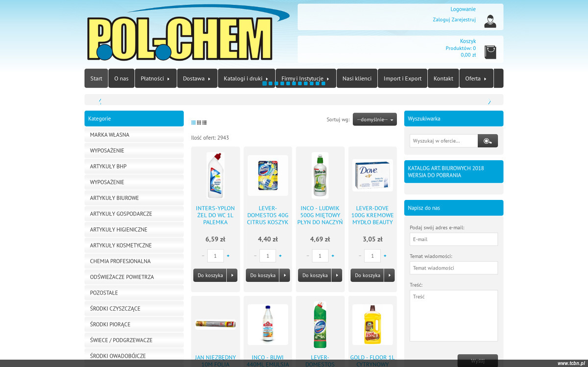
Task: Click the quantity field for Dove soap
Action: (372, 256)
